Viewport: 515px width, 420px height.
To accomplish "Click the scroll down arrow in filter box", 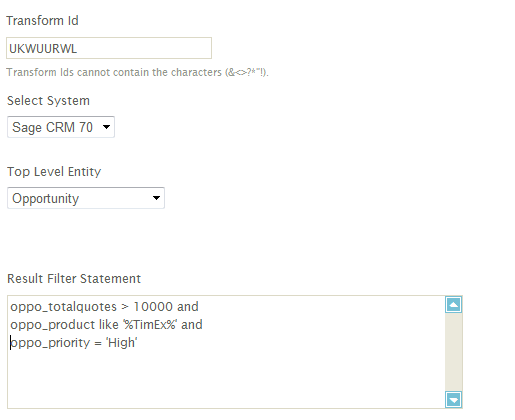I will tap(453, 399).
